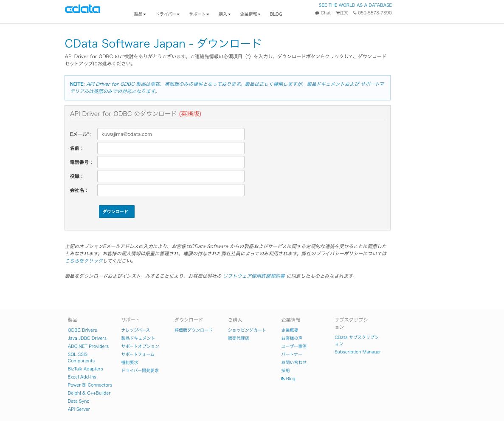Open 製品ドキュメント footer link
The height and width of the screenshot is (421, 504).
pyautogui.click(x=138, y=338)
